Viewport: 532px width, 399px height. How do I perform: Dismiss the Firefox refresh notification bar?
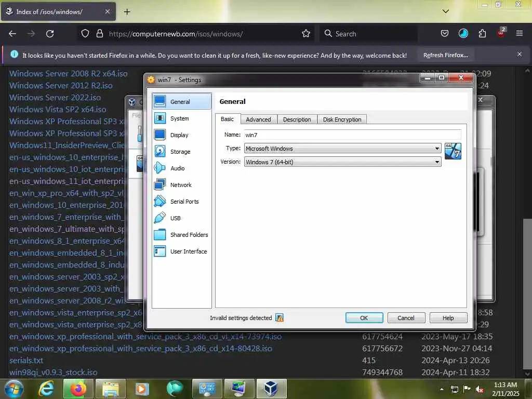coord(519,54)
